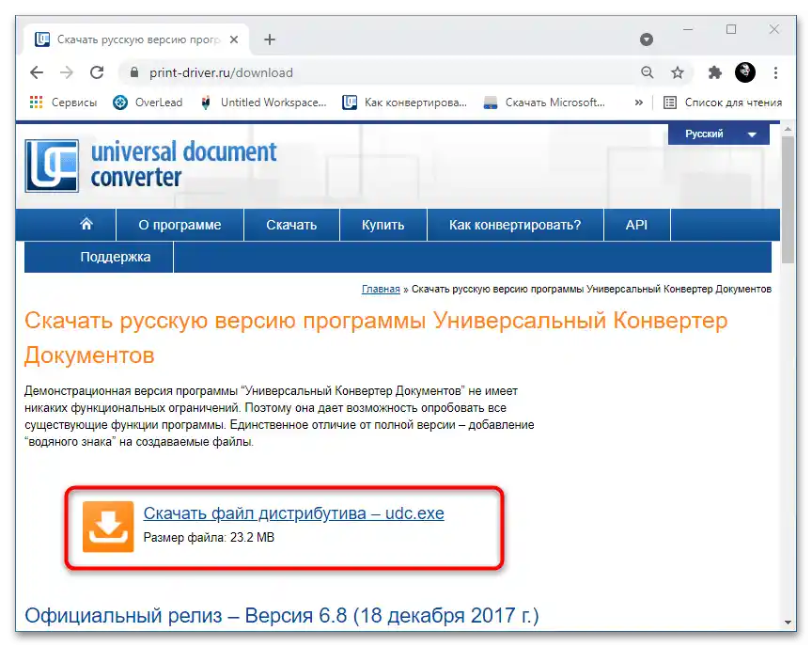Click the Главная breadcrumb link
The width and height of the screenshot is (812, 647).
pyautogui.click(x=381, y=289)
